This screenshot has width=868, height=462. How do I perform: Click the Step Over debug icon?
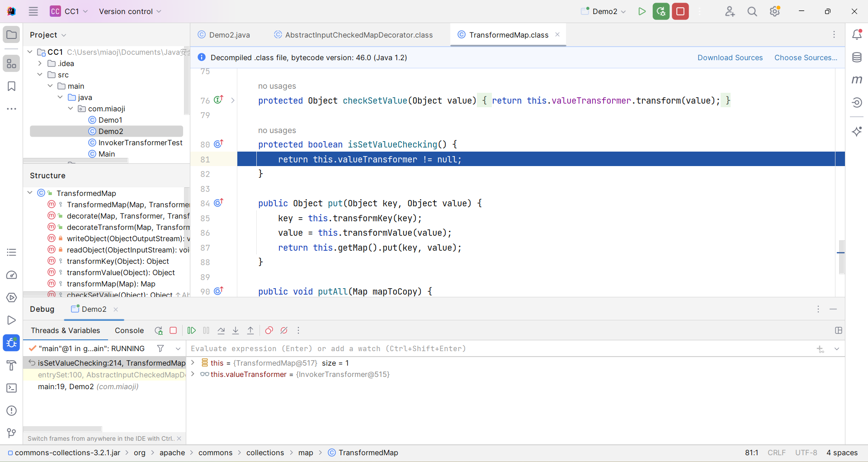click(x=221, y=331)
